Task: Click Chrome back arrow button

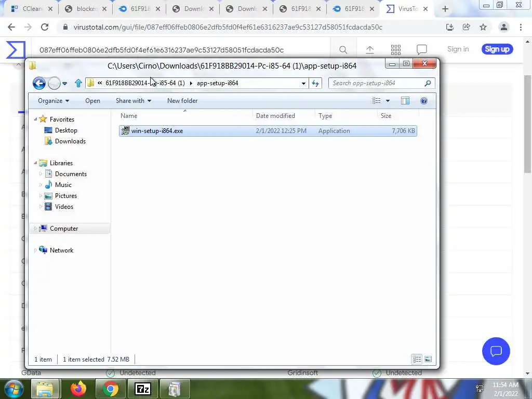Action: (11, 27)
